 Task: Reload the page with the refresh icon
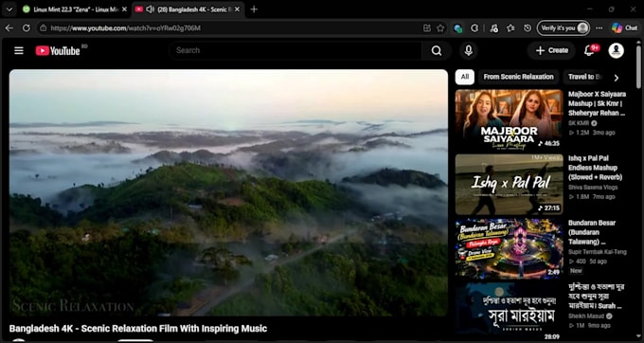point(27,27)
